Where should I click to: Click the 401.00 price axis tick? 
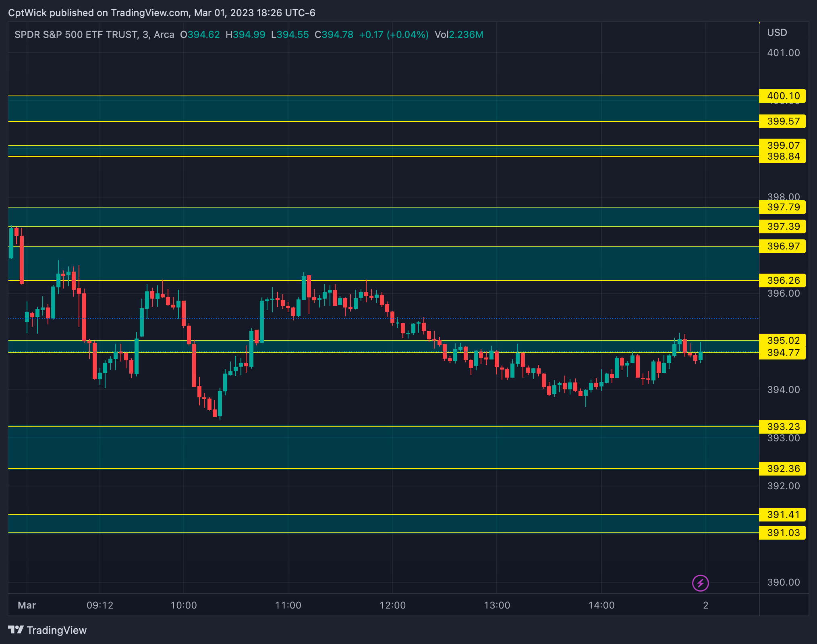tap(783, 53)
